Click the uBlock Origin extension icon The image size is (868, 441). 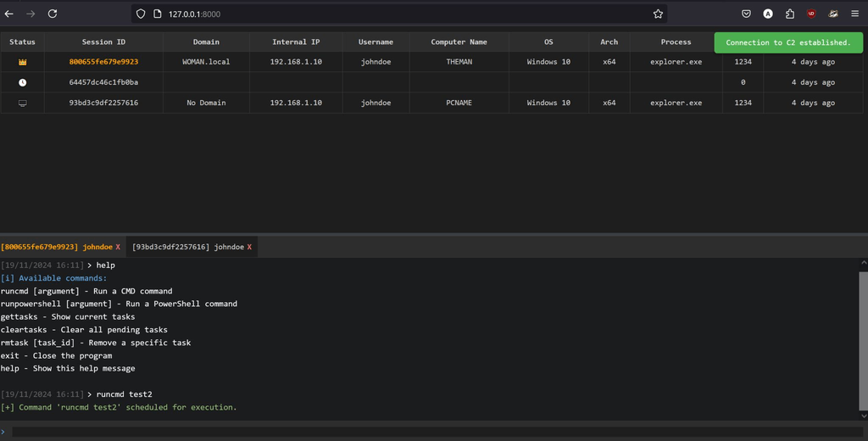(811, 14)
